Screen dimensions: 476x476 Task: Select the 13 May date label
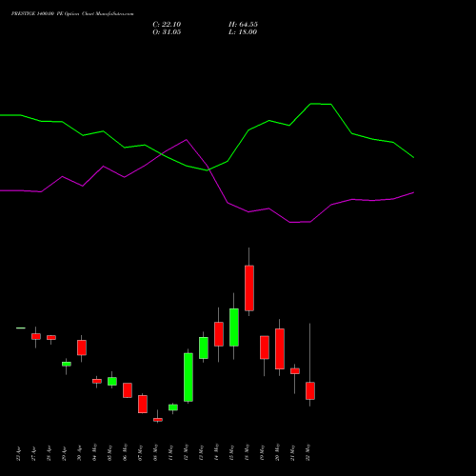click(x=201, y=452)
